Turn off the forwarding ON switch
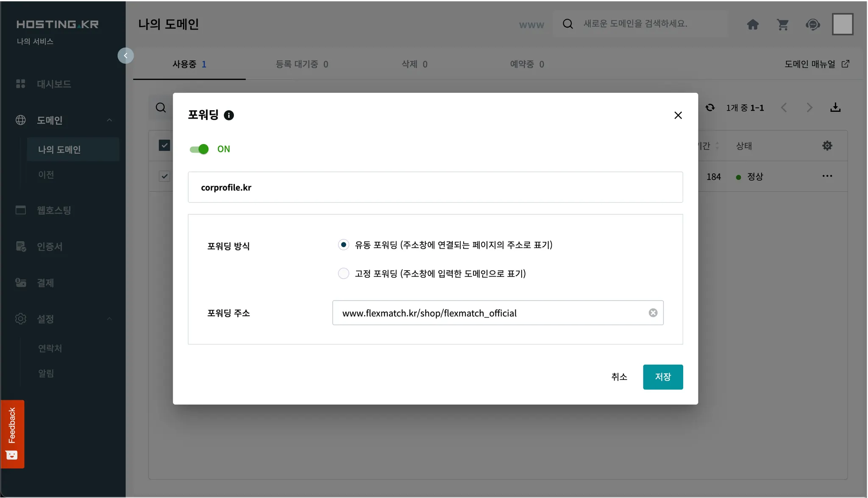Screen dimensions: 868x498 point(199,149)
